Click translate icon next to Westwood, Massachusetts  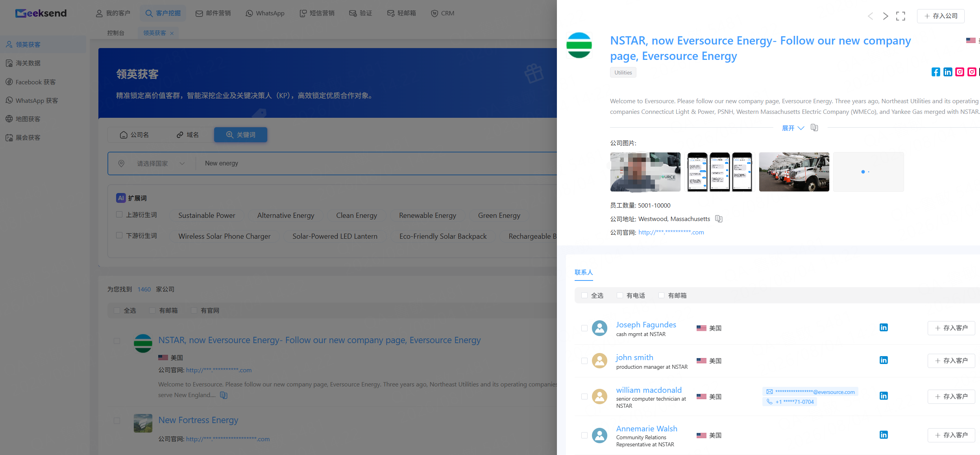(719, 219)
